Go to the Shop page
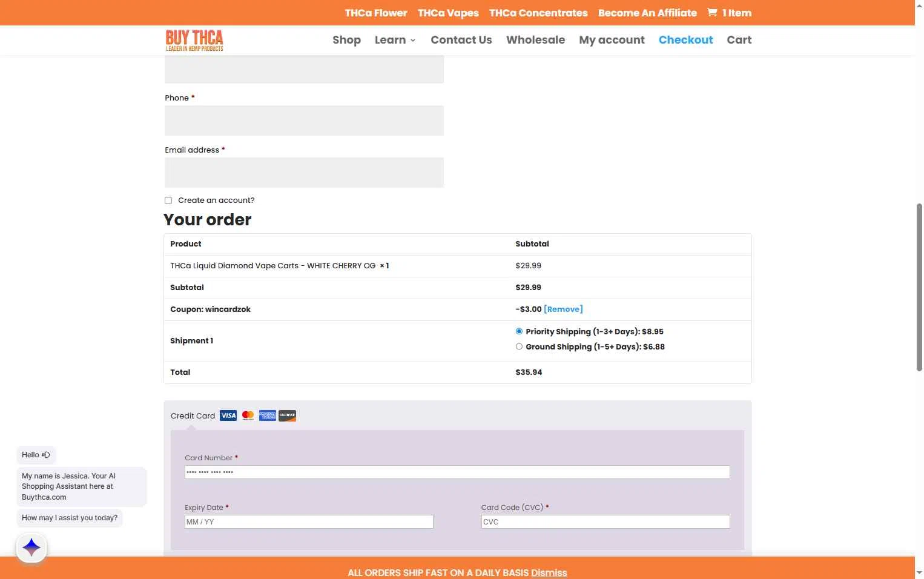This screenshot has width=924, height=579. pyautogui.click(x=346, y=40)
